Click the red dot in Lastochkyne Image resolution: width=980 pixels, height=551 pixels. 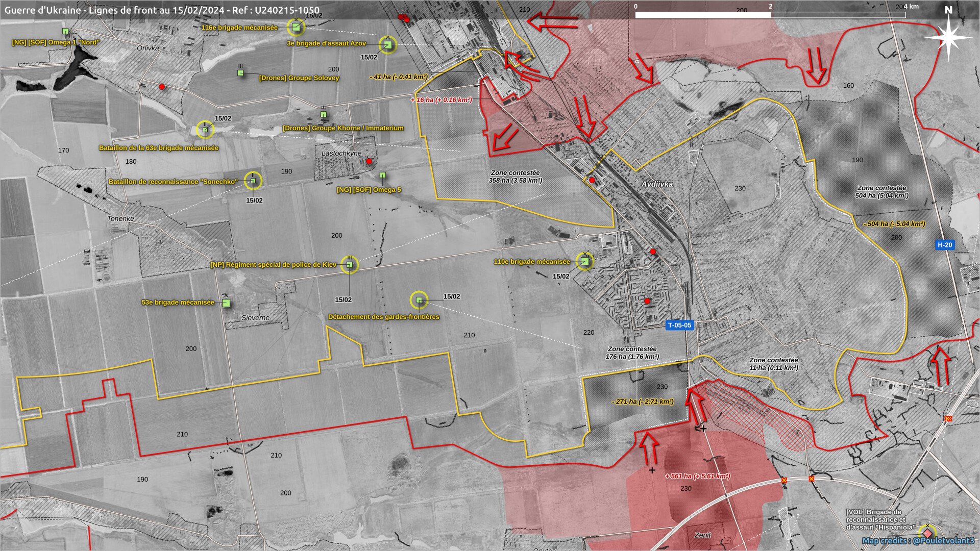369,161
